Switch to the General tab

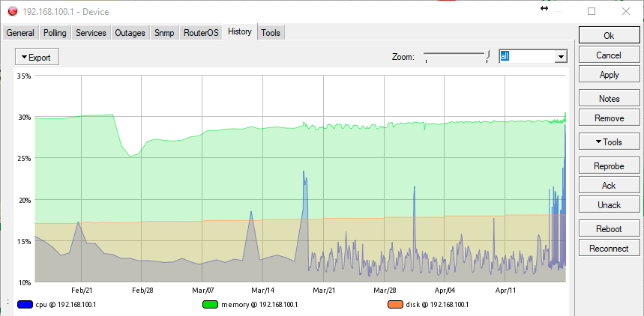click(20, 33)
